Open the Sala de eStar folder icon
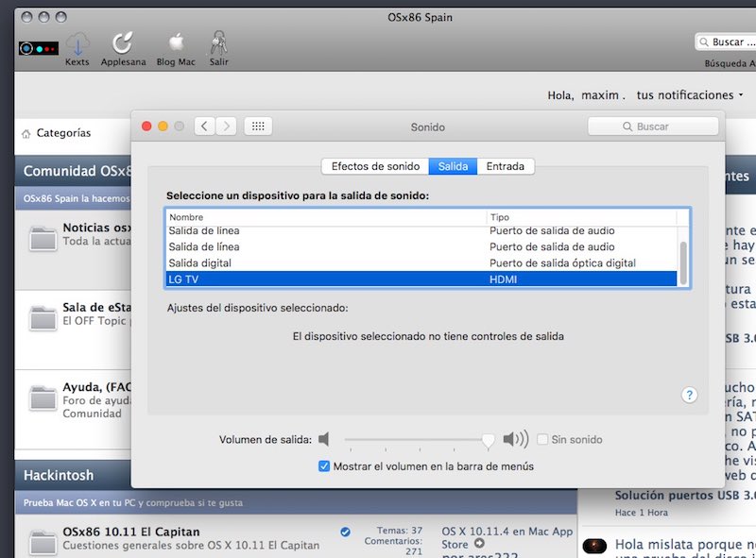Screen dimensions: 756x558 43,318
